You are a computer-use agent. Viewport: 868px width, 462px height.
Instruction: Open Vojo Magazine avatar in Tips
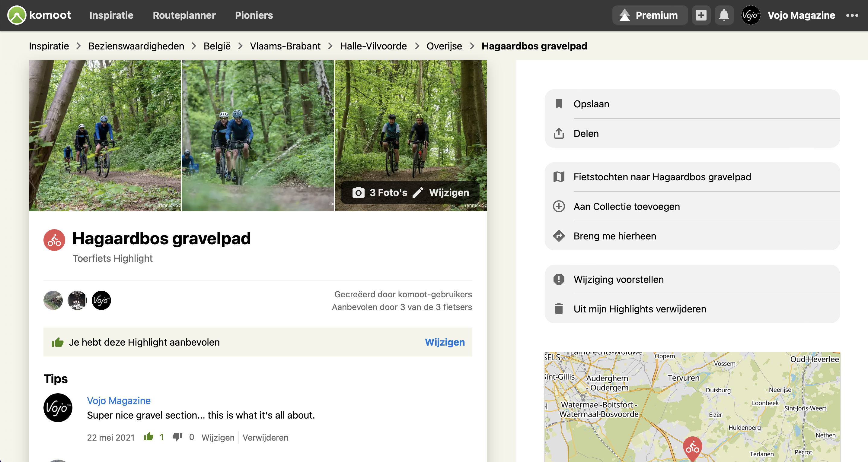tap(58, 408)
